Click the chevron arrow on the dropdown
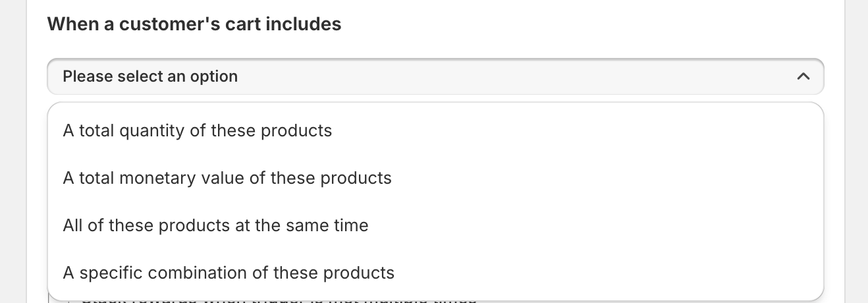This screenshot has height=303, width=868. pyautogui.click(x=803, y=76)
